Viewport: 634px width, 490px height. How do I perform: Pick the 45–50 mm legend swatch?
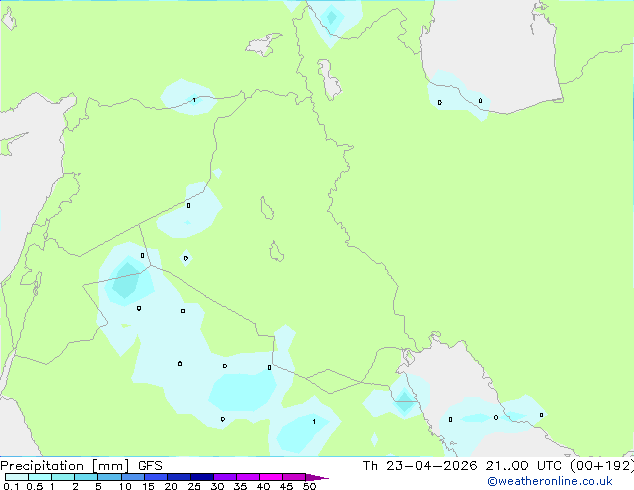pos(294,477)
